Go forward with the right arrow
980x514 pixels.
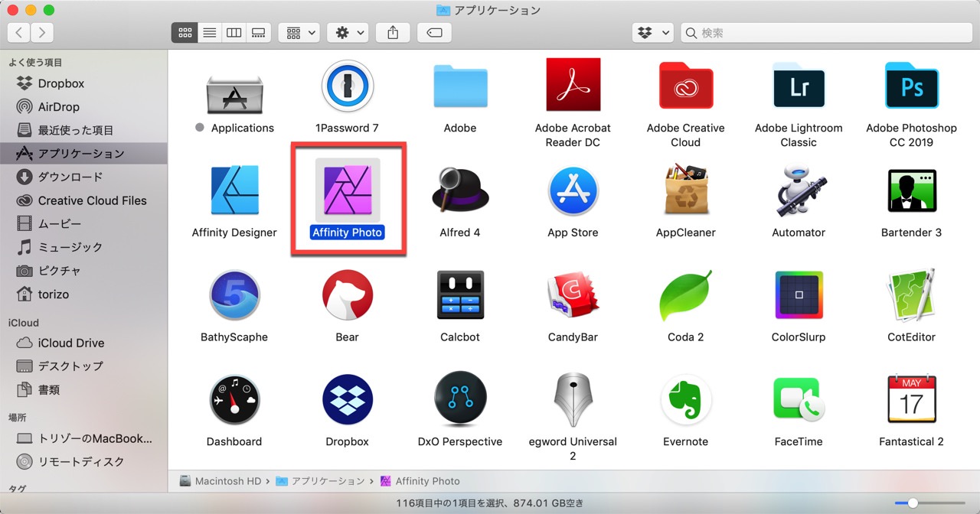pyautogui.click(x=42, y=33)
